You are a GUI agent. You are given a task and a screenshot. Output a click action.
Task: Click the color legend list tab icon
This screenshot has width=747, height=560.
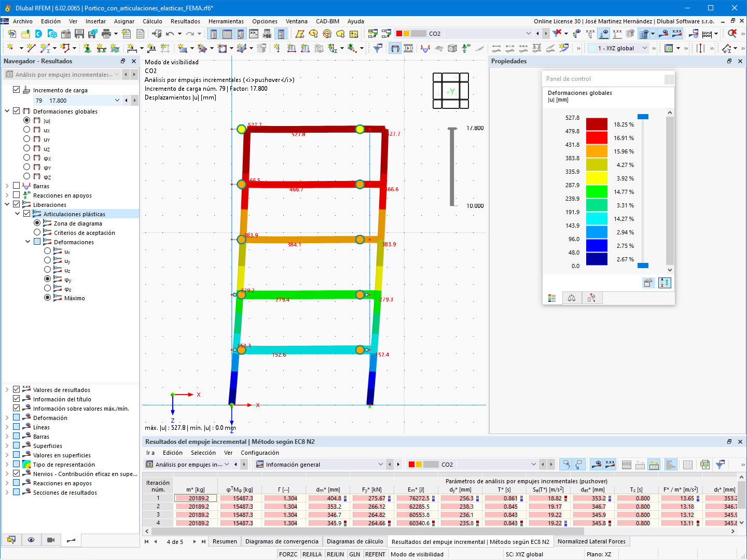click(x=552, y=298)
